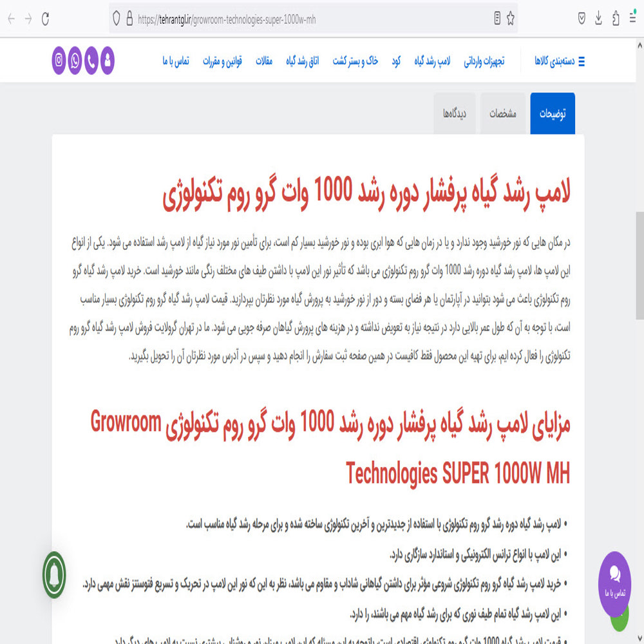Reload the page with the refresh icon

(x=45, y=19)
